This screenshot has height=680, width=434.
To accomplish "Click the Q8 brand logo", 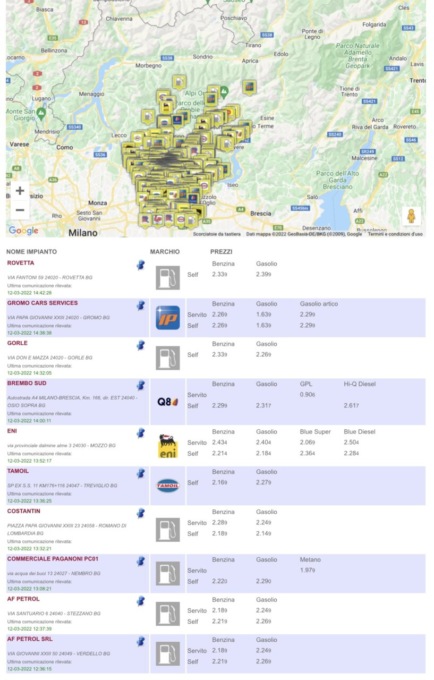I will (168, 402).
